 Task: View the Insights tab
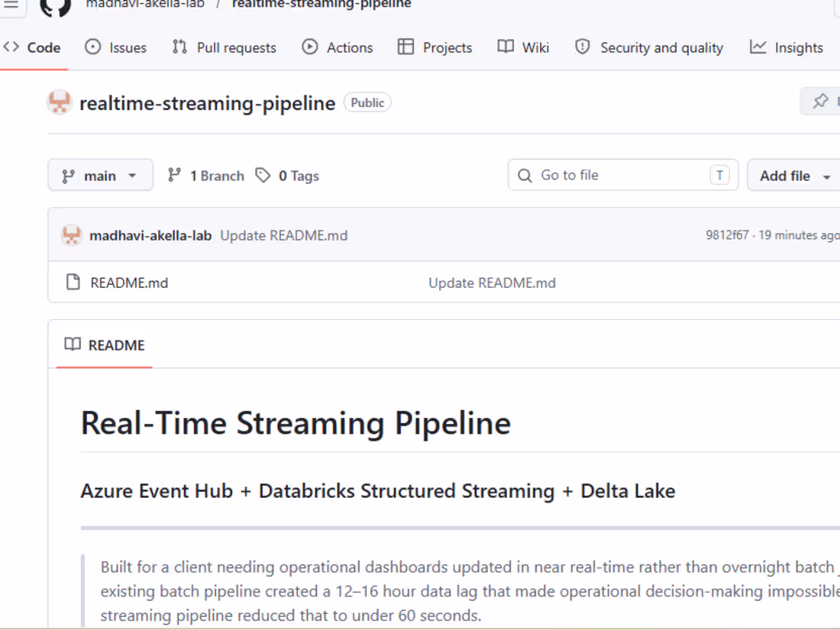pos(786,47)
